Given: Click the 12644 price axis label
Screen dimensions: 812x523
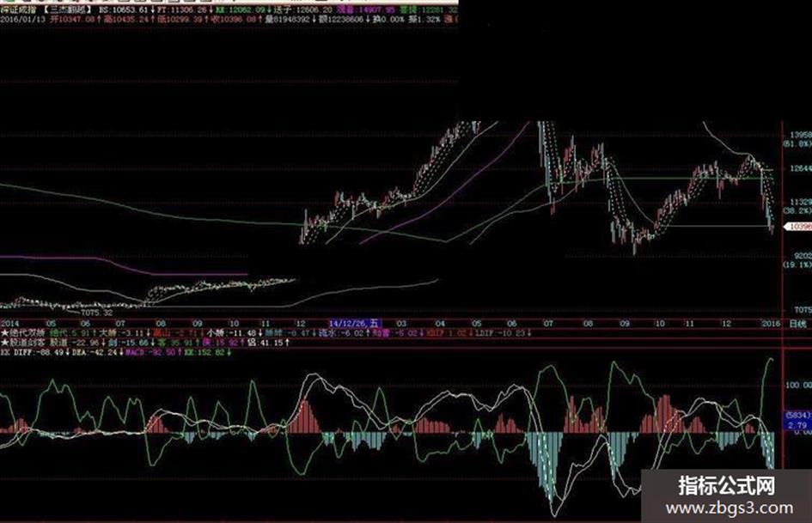Looking at the screenshot, I should pyautogui.click(x=799, y=169).
